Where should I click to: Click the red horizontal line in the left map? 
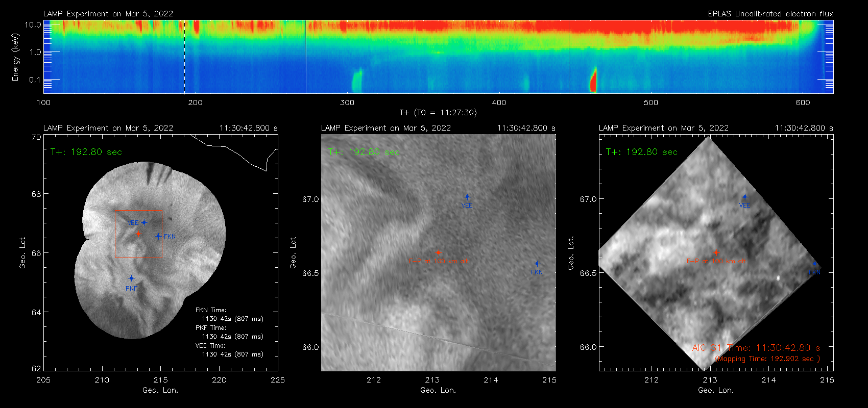click(138, 210)
